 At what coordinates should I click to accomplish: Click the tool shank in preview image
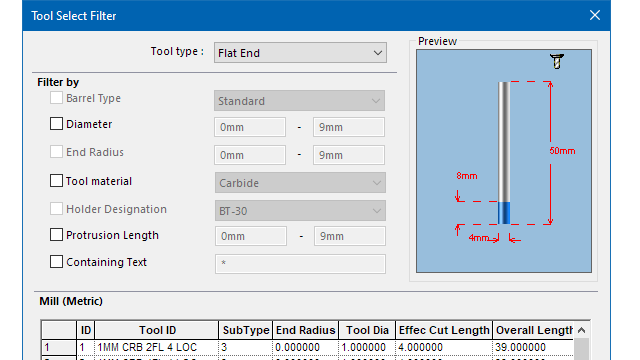tap(504, 142)
